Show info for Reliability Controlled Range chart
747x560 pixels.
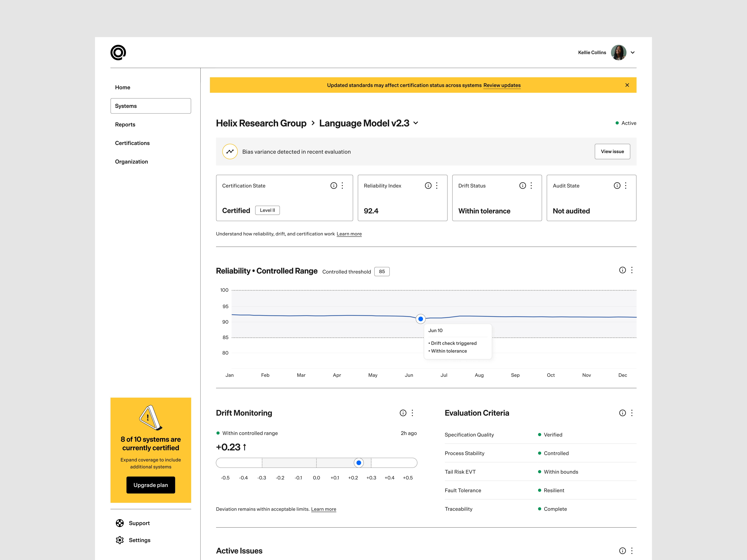coord(622,270)
